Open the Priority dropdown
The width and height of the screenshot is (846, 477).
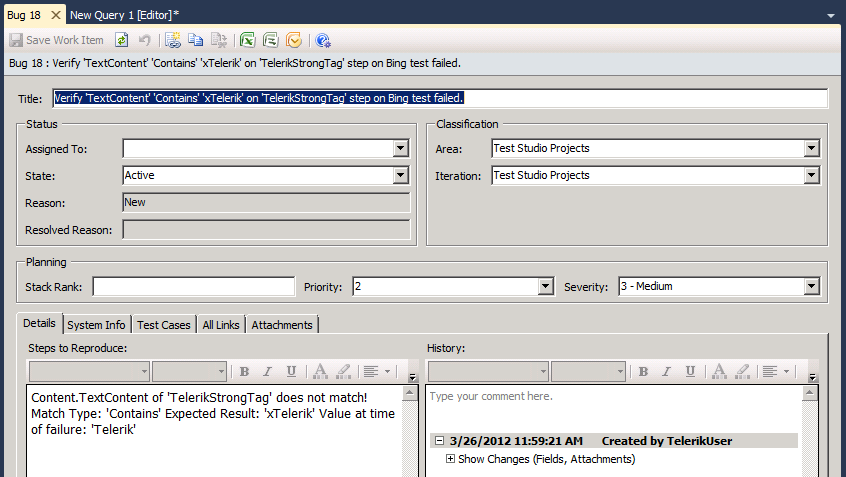tap(545, 287)
